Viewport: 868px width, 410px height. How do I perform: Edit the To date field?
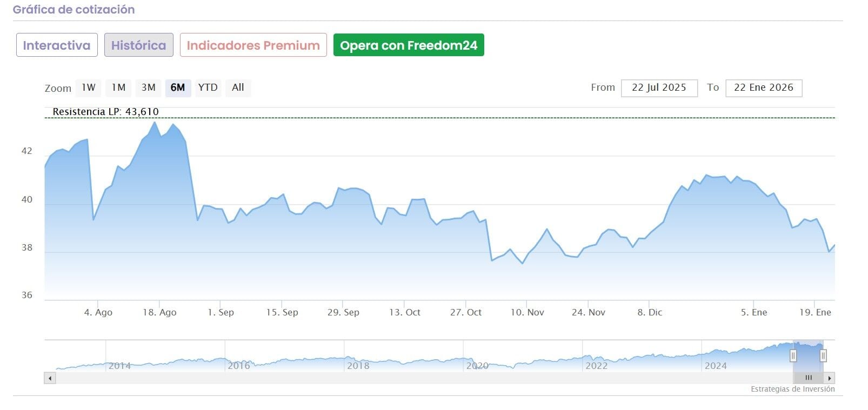763,88
